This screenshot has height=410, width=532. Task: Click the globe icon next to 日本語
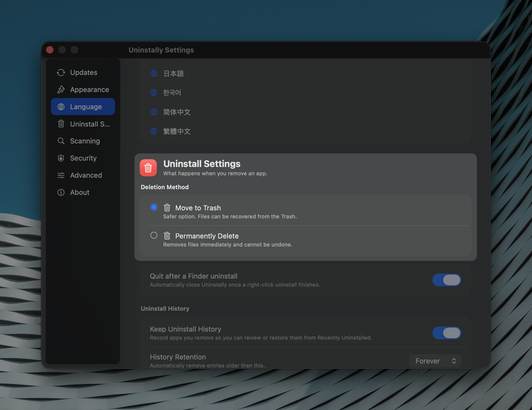tap(154, 73)
